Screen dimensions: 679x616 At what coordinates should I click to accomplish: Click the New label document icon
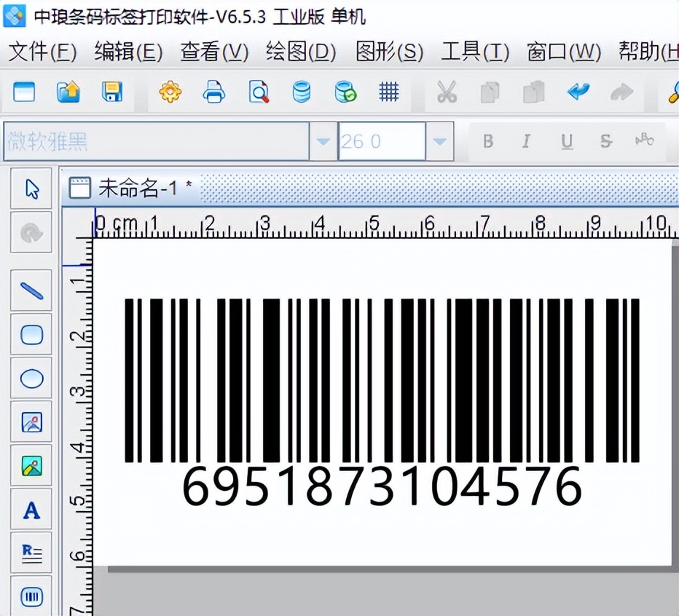click(24, 92)
